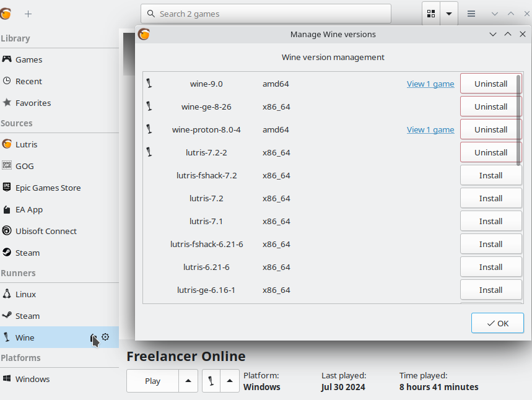The width and height of the screenshot is (532, 400).
Task: Click the wine-proton-8.0-4 version name
Action: point(206,129)
